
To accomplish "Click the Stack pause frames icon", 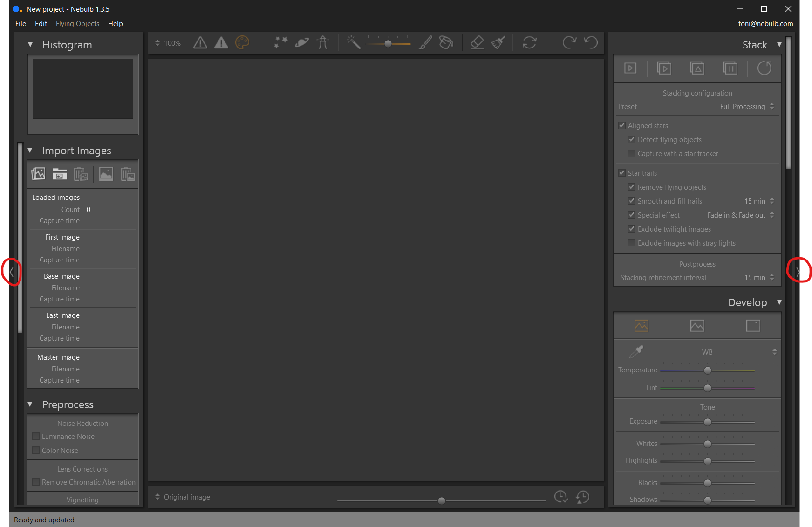I will (x=730, y=68).
